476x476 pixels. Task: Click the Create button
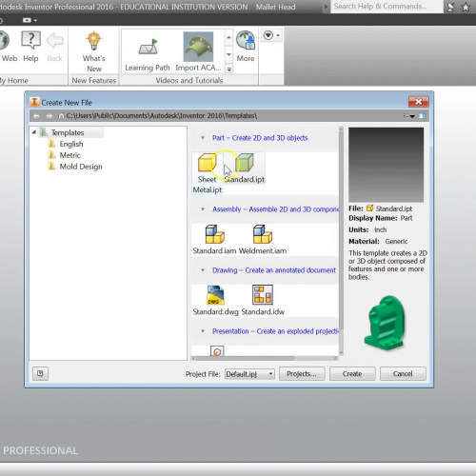tap(352, 374)
